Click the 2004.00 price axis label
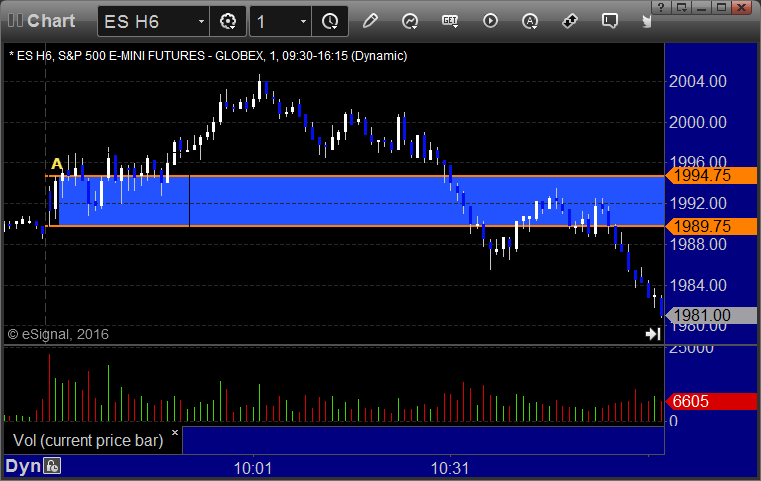 tap(698, 81)
